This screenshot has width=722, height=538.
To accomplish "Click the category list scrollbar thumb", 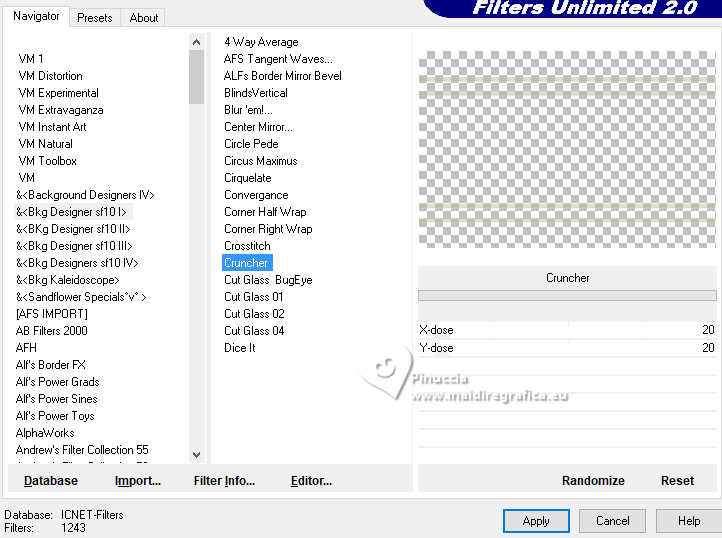I will click(x=196, y=77).
